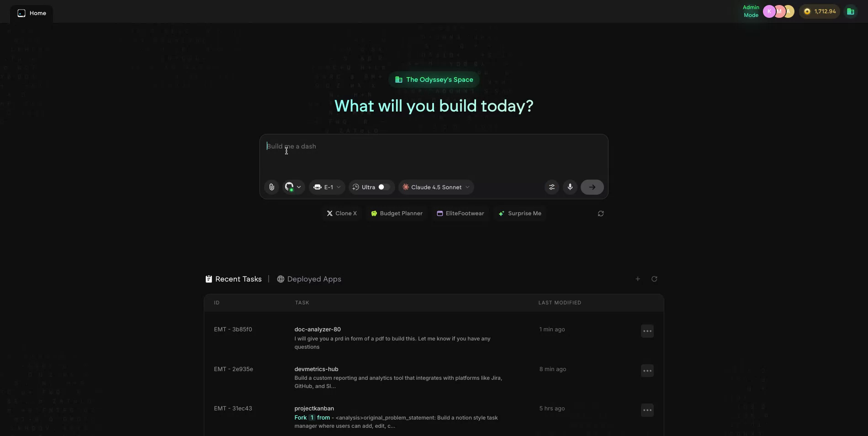The image size is (868, 436).
Task: Open the GitHub account chevron dropdown
Action: click(299, 187)
